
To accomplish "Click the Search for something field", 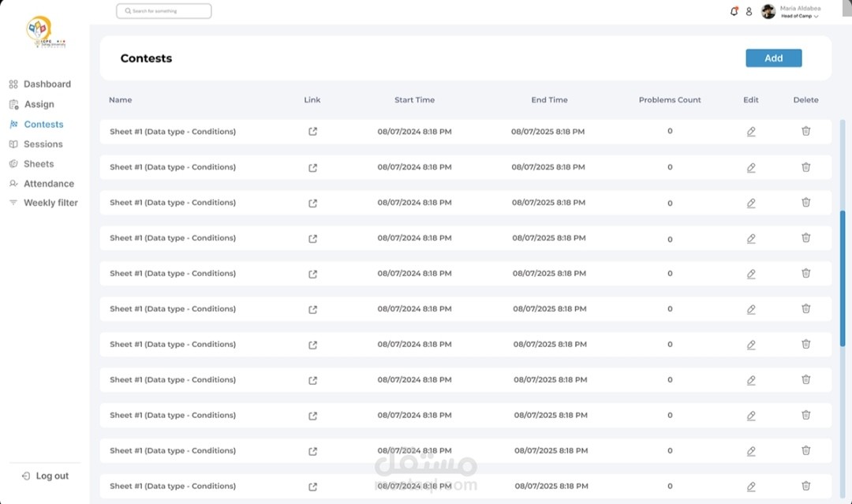I will click(x=164, y=11).
